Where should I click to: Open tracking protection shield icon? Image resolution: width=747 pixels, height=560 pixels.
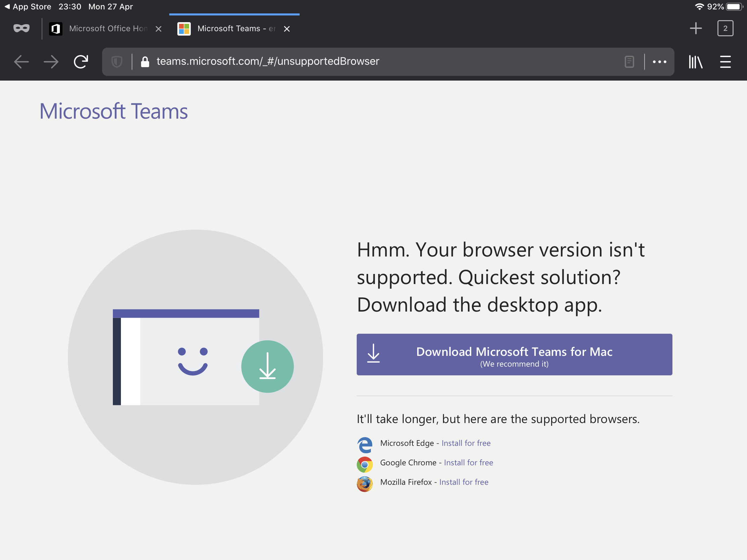pos(117,62)
